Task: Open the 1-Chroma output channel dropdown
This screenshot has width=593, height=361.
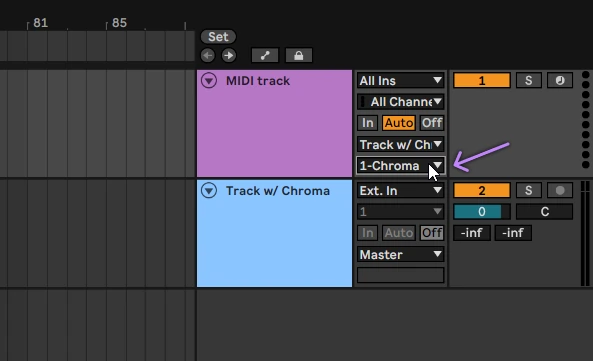Action: [401, 166]
